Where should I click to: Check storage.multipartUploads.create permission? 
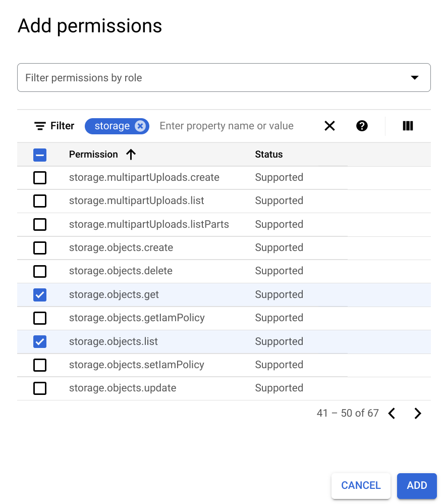click(x=40, y=178)
